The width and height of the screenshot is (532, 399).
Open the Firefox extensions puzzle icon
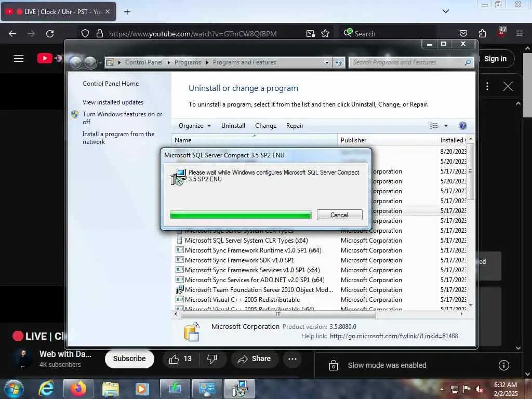tap(482, 33)
